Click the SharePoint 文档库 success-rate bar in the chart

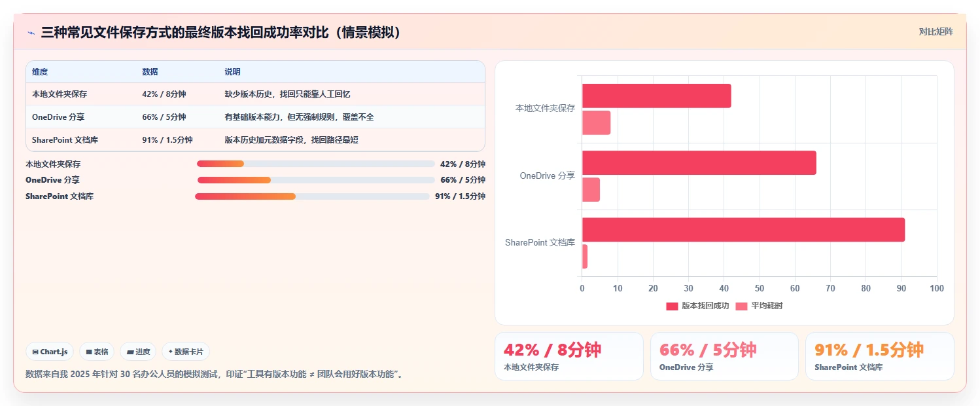pyautogui.click(x=743, y=230)
